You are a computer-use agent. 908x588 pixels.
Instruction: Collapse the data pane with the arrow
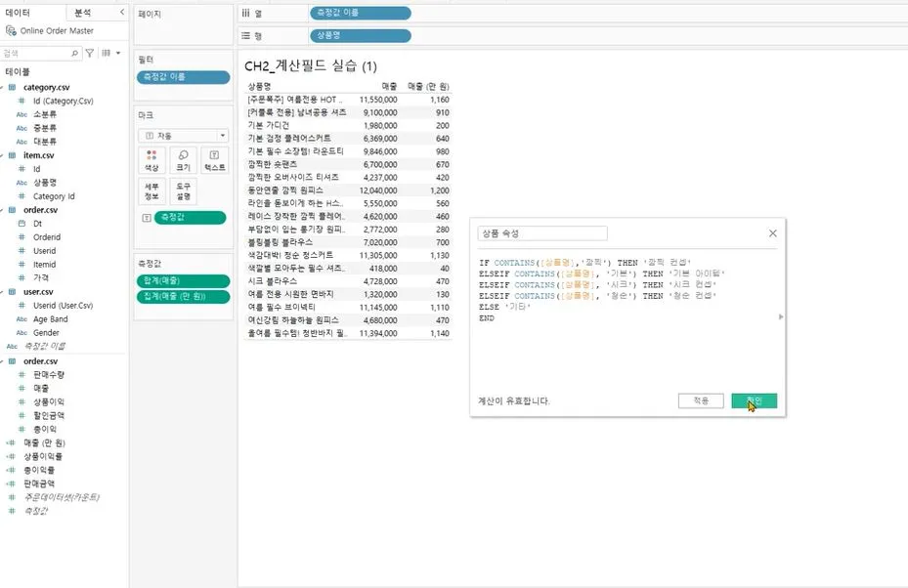[121, 12]
